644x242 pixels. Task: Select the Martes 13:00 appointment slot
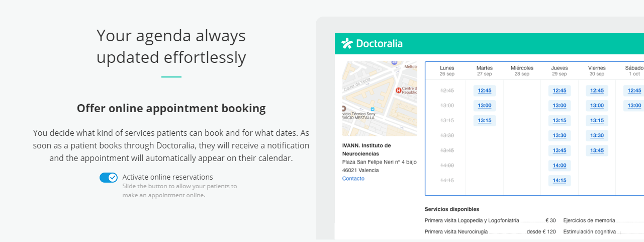click(x=485, y=106)
